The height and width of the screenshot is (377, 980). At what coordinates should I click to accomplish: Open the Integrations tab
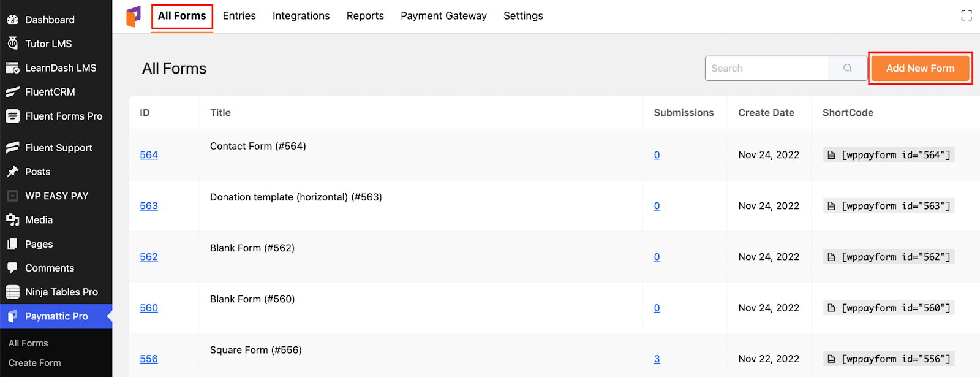[x=301, y=16]
